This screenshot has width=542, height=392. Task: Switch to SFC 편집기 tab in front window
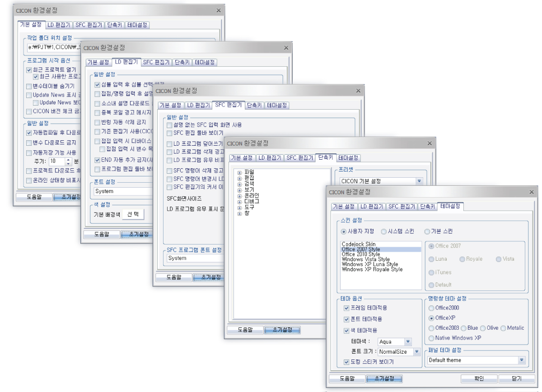click(x=402, y=207)
